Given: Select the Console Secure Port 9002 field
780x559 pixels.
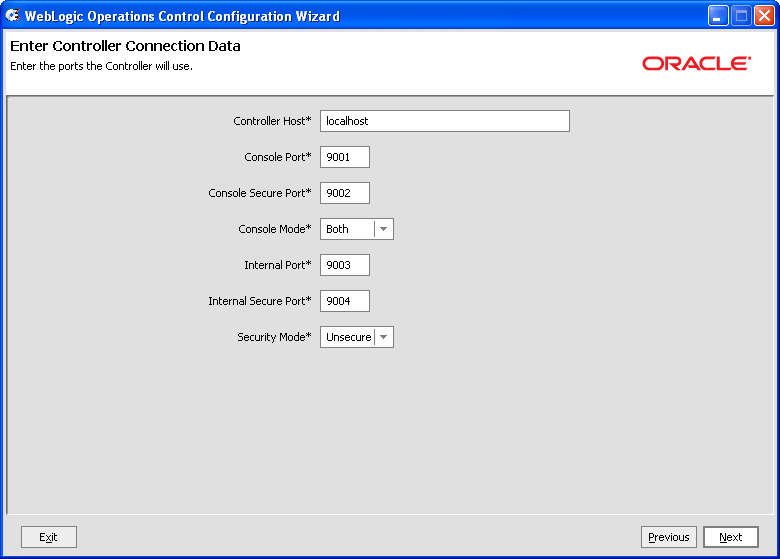Looking at the screenshot, I should click(345, 193).
